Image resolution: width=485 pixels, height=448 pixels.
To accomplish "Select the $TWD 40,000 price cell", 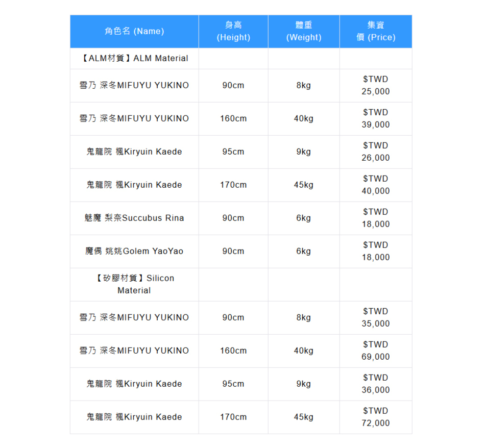I will click(x=376, y=185).
